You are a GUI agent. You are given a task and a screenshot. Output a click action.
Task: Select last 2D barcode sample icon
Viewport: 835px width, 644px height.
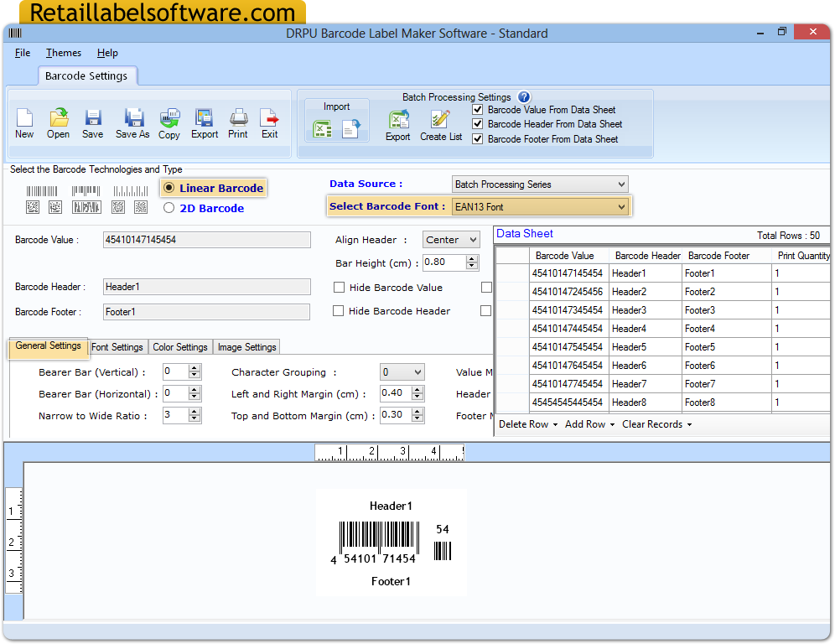(141, 207)
